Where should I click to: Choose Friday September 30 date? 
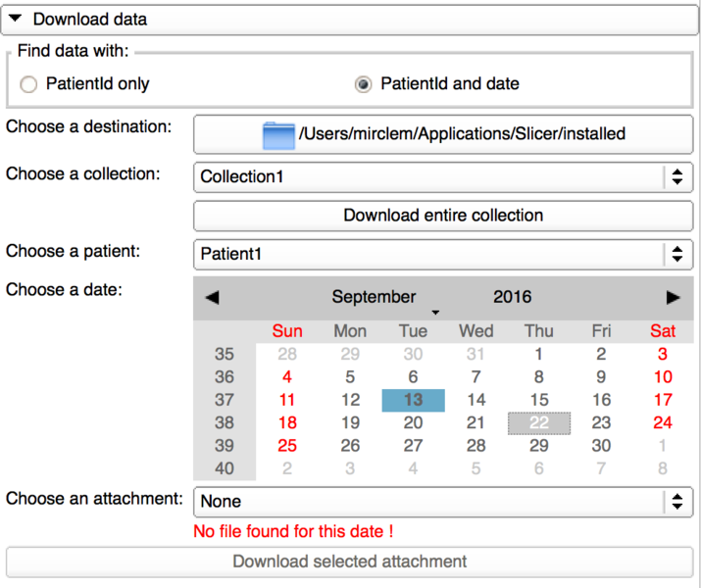pos(601,446)
